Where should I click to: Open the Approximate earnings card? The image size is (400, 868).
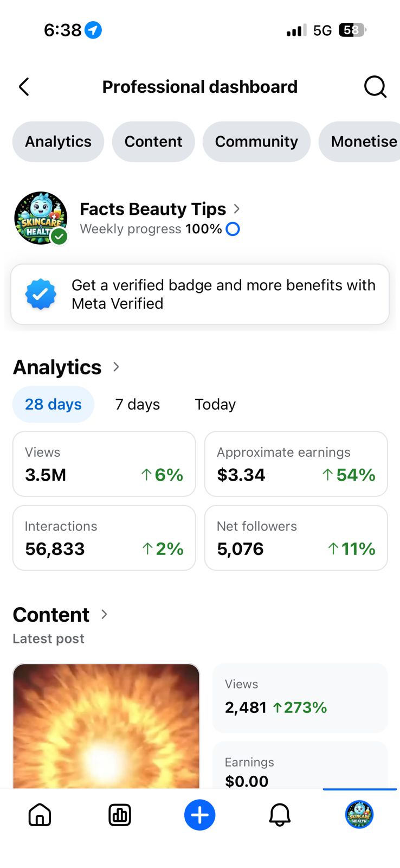296,464
